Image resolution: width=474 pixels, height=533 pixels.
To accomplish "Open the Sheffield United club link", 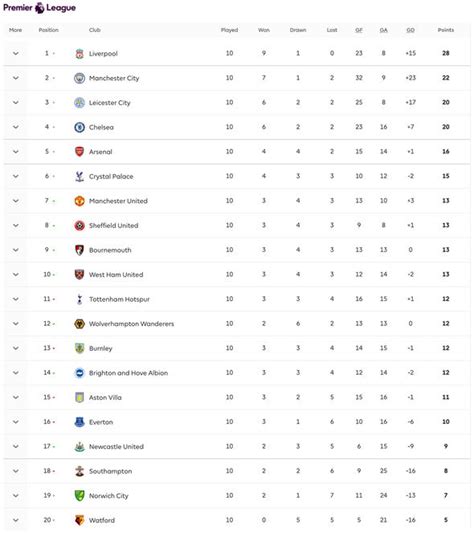I will [114, 225].
